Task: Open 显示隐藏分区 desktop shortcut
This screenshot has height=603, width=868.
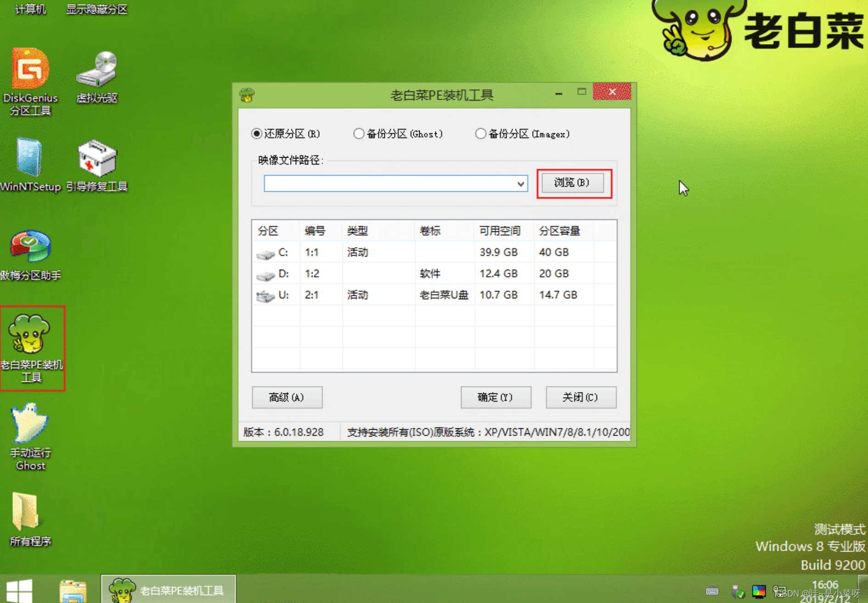Action: (x=96, y=9)
